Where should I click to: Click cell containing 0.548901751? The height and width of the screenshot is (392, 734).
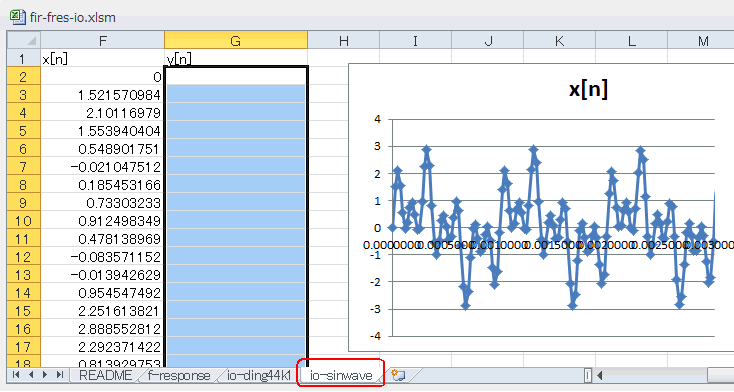point(103,149)
